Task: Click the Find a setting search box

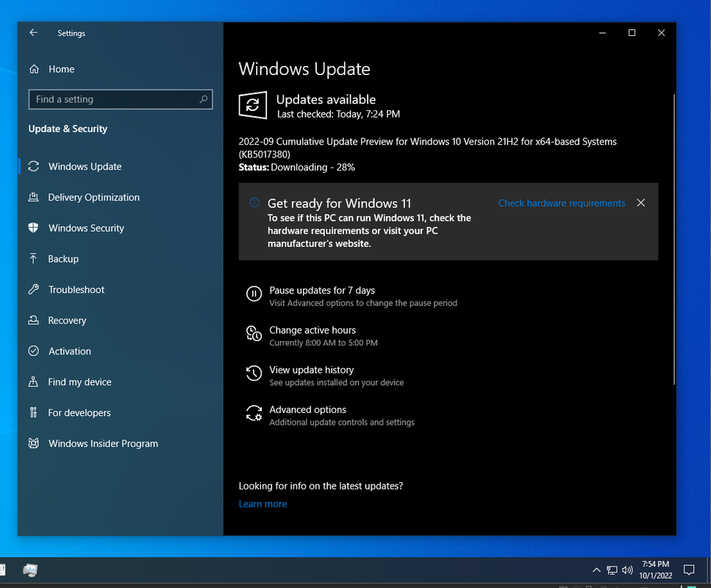Action: pos(120,99)
